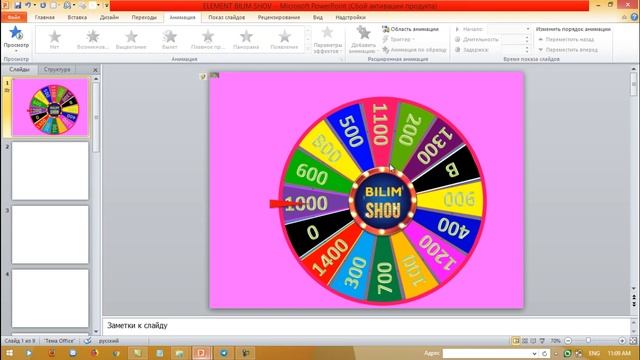Click the spell check status icon
640x360 pixels.
[x=88, y=341]
